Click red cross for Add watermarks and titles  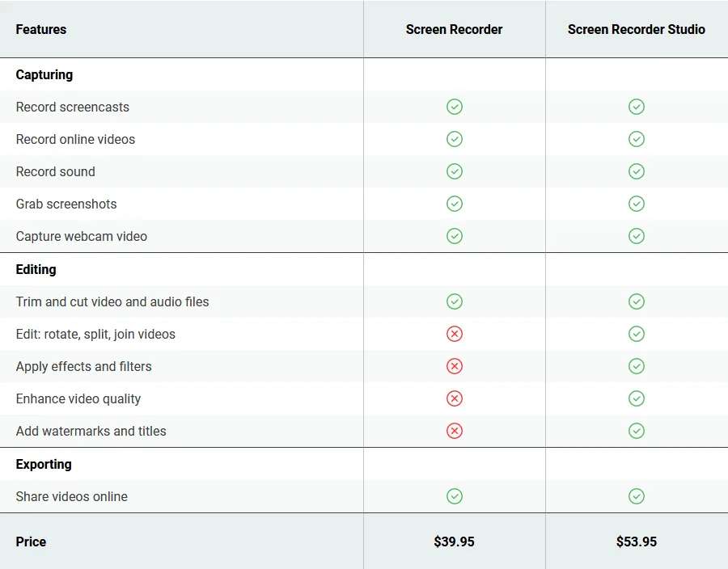(454, 431)
